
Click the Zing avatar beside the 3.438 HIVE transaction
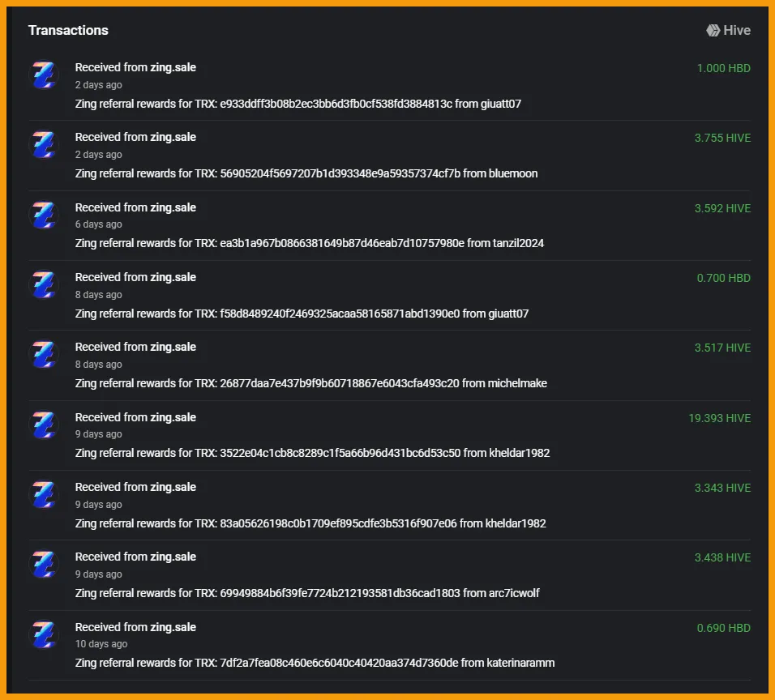point(44,564)
